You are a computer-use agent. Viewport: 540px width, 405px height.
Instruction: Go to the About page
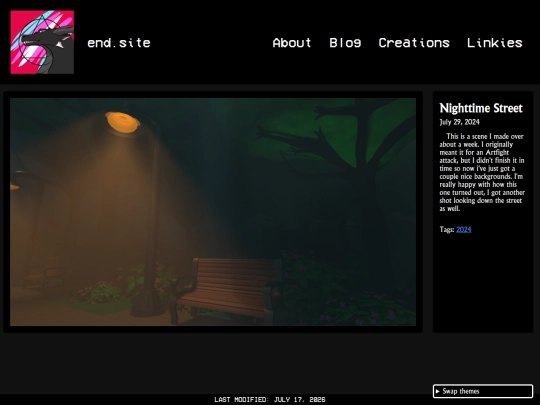(292, 43)
